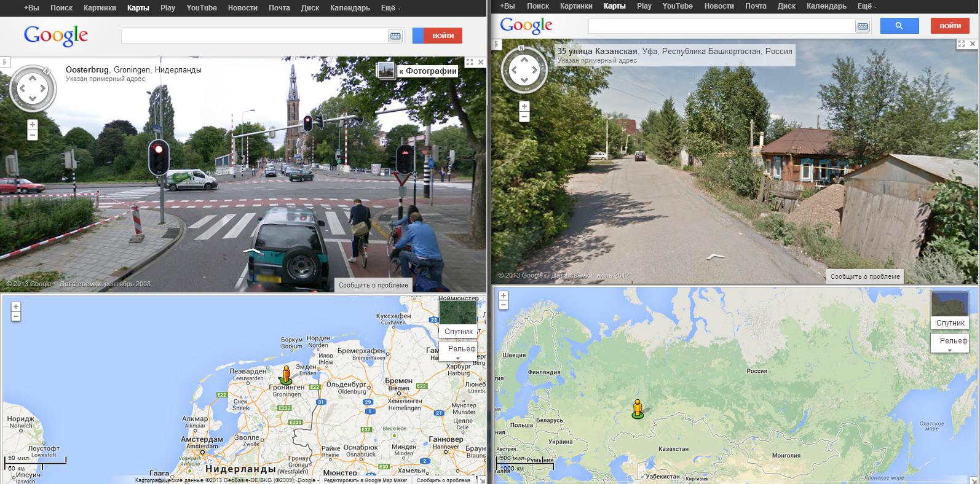The width and height of the screenshot is (980, 484).
Task: Zoom out on the Russia map
Action: [x=503, y=305]
